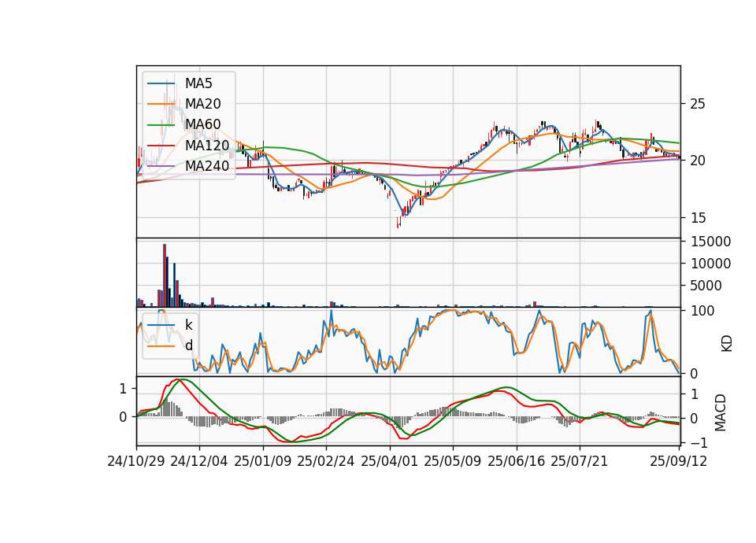Click the 25/07/21 date label
Viewport: 756px width, 543px height.
580,461
